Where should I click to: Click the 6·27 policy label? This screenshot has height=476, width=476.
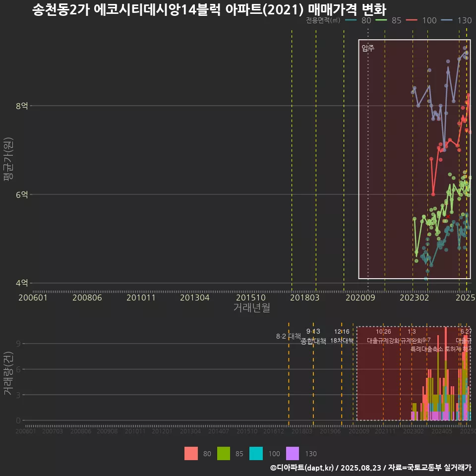point(466,332)
